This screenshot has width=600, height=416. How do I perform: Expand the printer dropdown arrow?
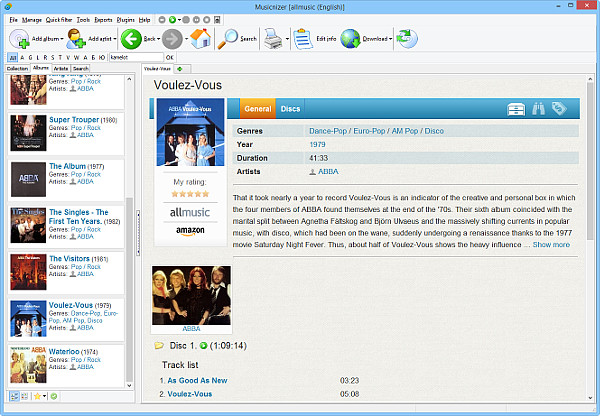click(x=287, y=39)
